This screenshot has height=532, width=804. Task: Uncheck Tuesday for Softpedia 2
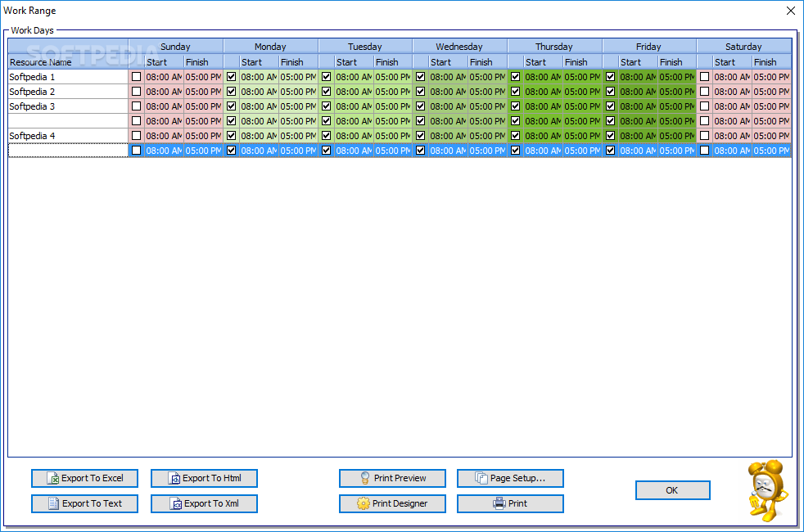pos(326,91)
